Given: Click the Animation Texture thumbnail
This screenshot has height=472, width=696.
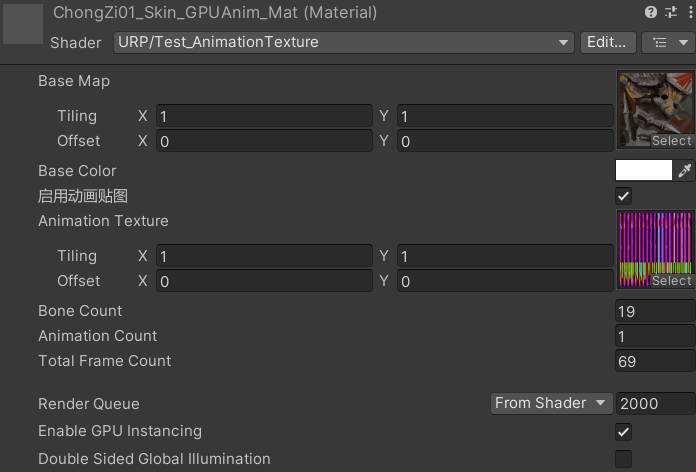Looking at the screenshot, I should [655, 243].
